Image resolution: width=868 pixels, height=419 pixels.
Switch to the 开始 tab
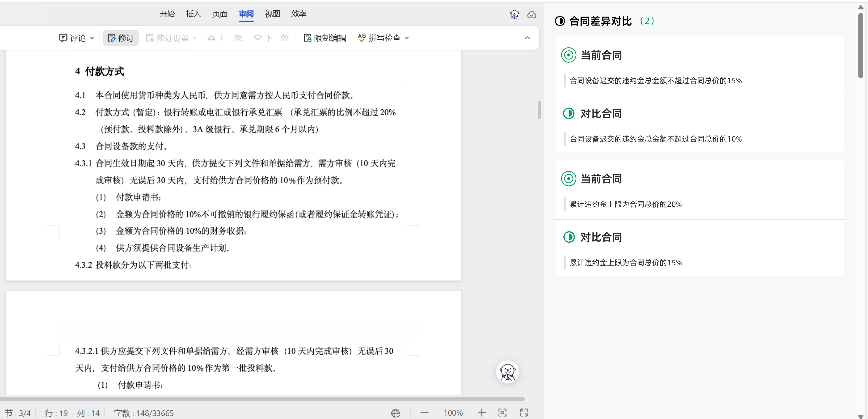click(x=167, y=14)
